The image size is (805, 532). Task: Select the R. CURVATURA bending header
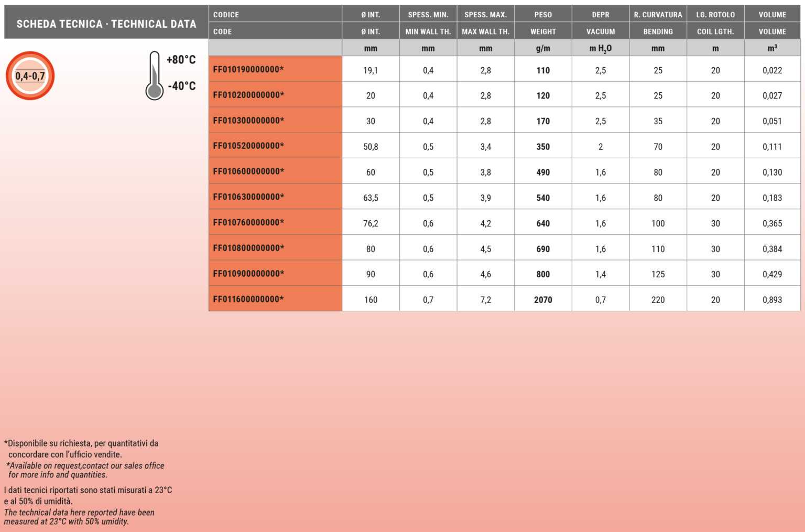point(658,15)
